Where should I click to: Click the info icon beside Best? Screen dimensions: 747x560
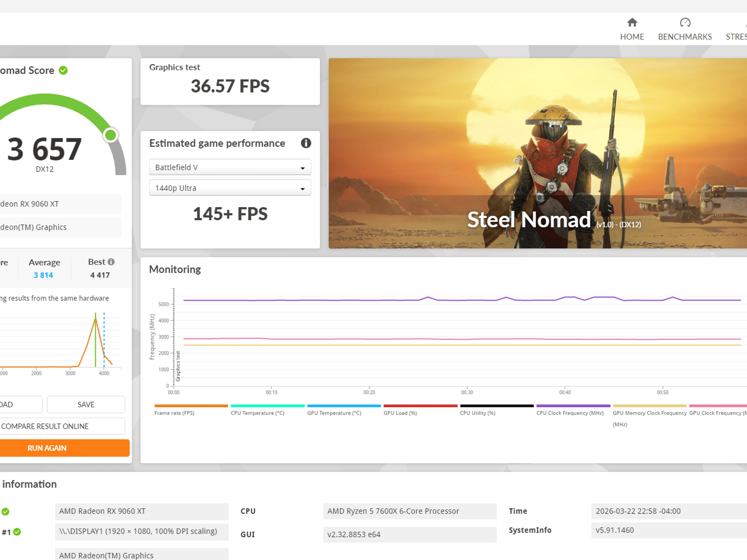[111, 262]
